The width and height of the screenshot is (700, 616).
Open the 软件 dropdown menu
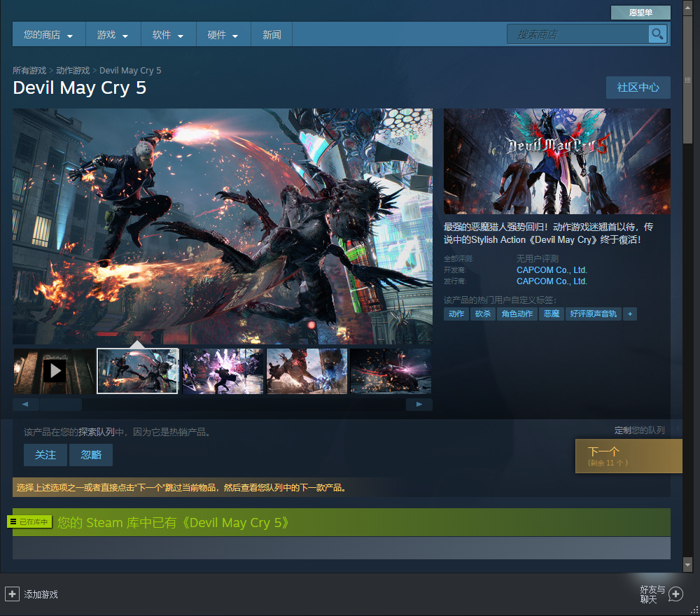point(168,34)
